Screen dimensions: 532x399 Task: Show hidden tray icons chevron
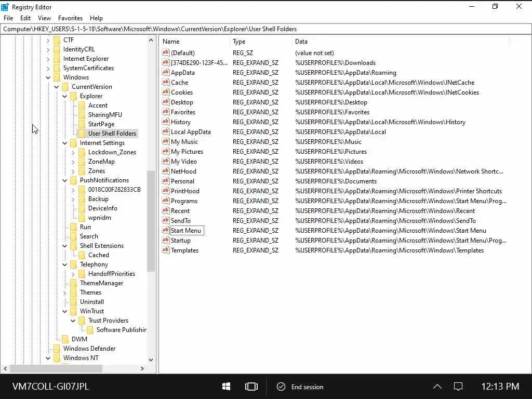pos(437,387)
